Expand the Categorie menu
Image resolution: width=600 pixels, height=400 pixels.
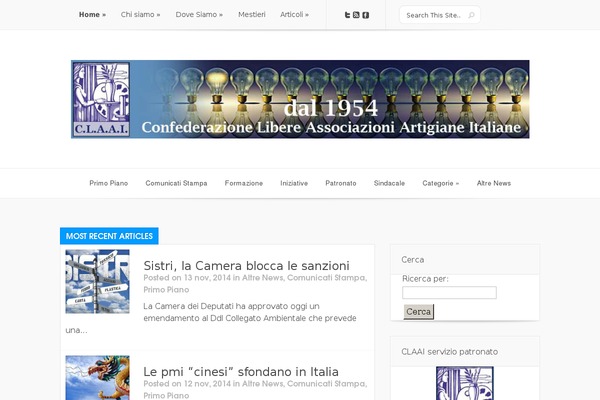point(440,183)
